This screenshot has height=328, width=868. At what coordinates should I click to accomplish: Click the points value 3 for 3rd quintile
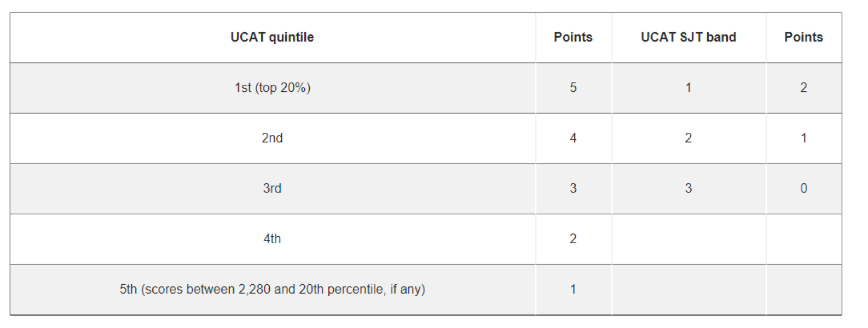coord(573,189)
